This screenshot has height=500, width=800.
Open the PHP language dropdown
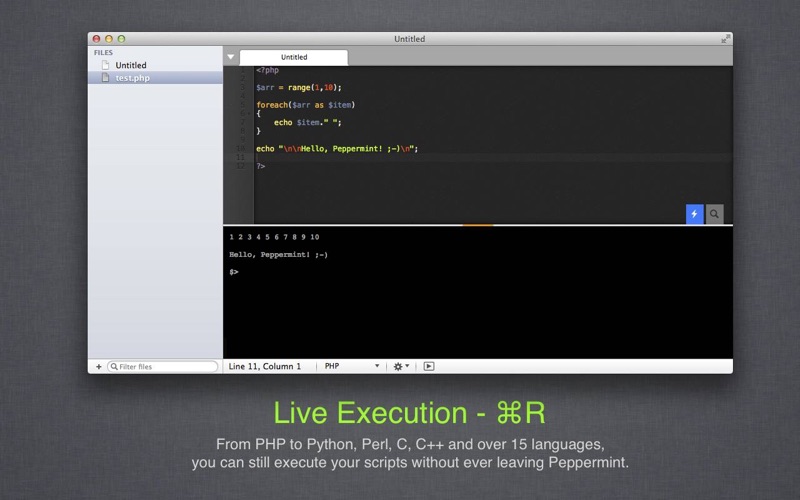(x=352, y=366)
